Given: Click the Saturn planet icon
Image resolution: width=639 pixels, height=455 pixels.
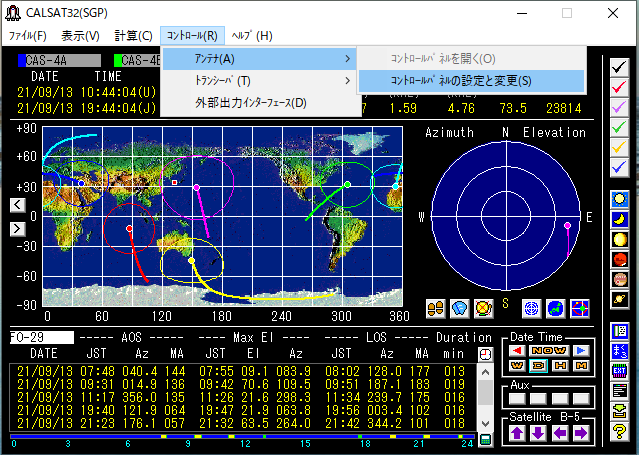Looking at the screenshot, I should (619, 300).
